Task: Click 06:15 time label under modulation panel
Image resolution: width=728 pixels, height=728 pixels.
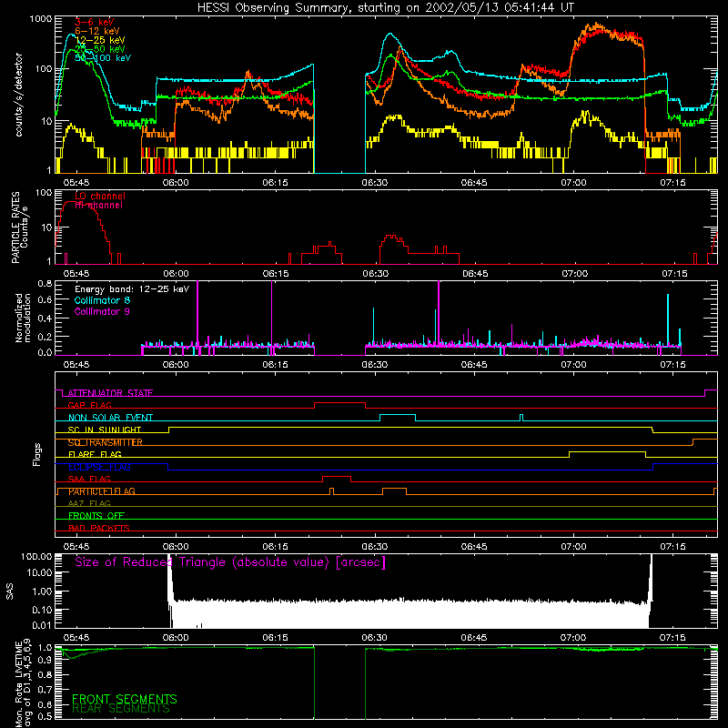Action: tap(275, 365)
